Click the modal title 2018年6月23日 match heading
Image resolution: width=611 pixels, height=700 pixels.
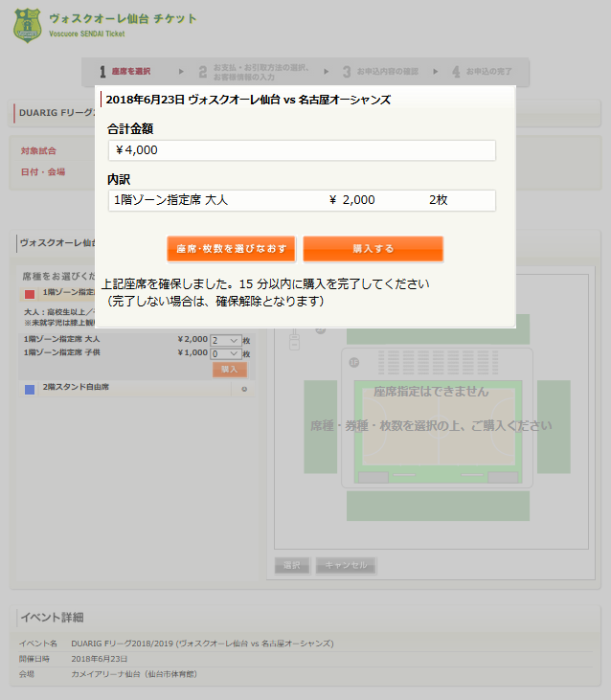(x=248, y=100)
